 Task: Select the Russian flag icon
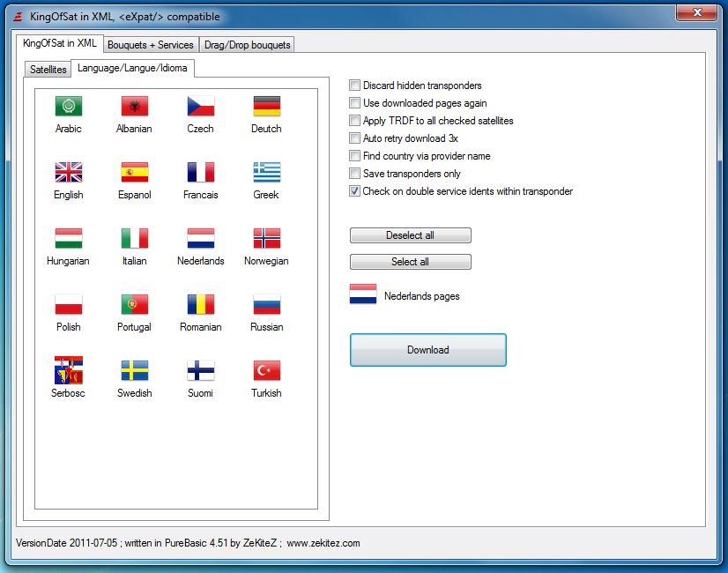266,305
